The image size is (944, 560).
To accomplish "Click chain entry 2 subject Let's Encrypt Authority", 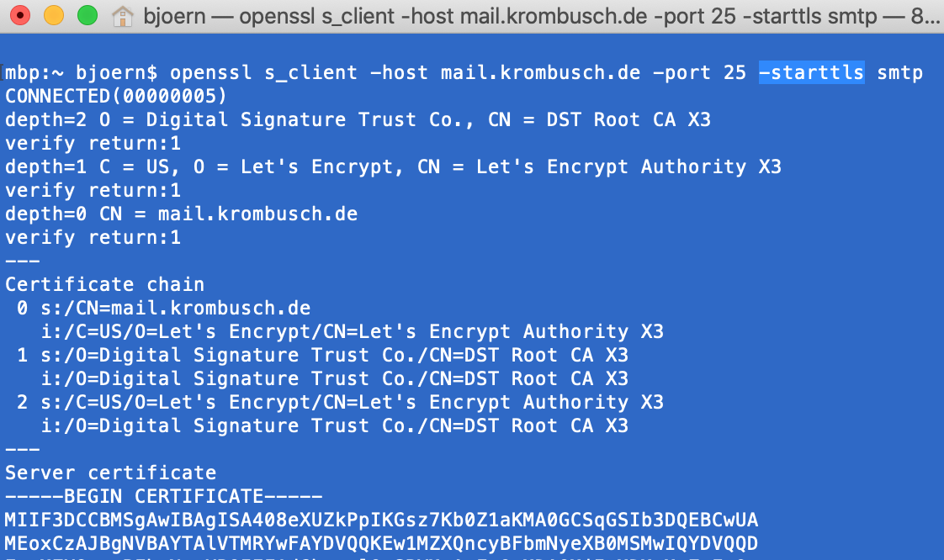I will 340,402.
